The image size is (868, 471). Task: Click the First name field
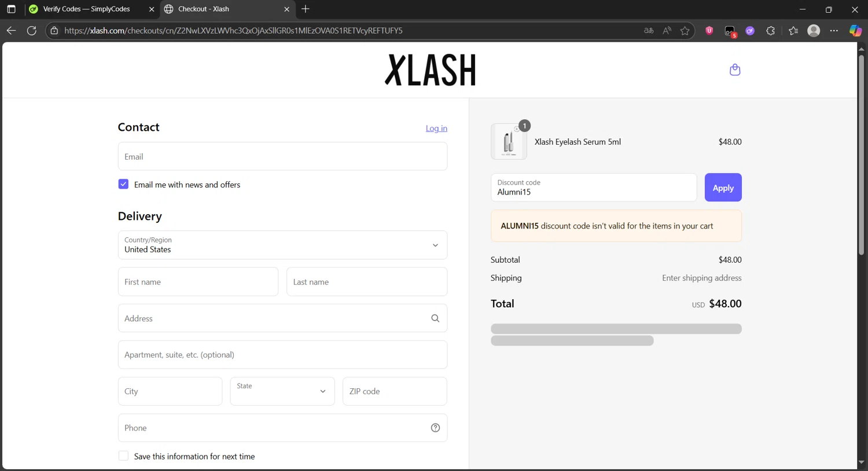pos(198,282)
